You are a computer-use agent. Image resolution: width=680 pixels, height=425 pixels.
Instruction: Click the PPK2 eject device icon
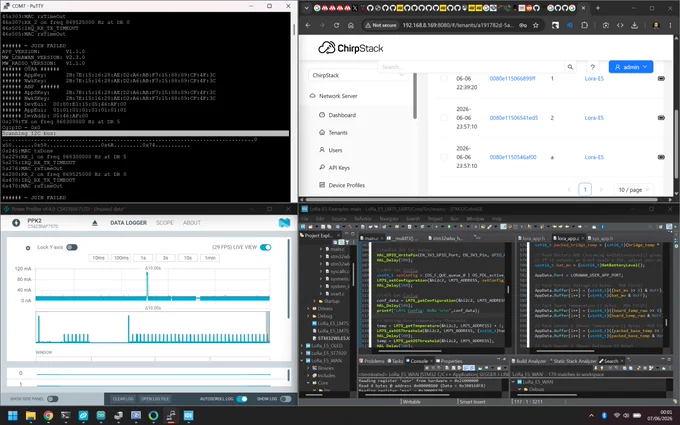[x=95, y=223]
